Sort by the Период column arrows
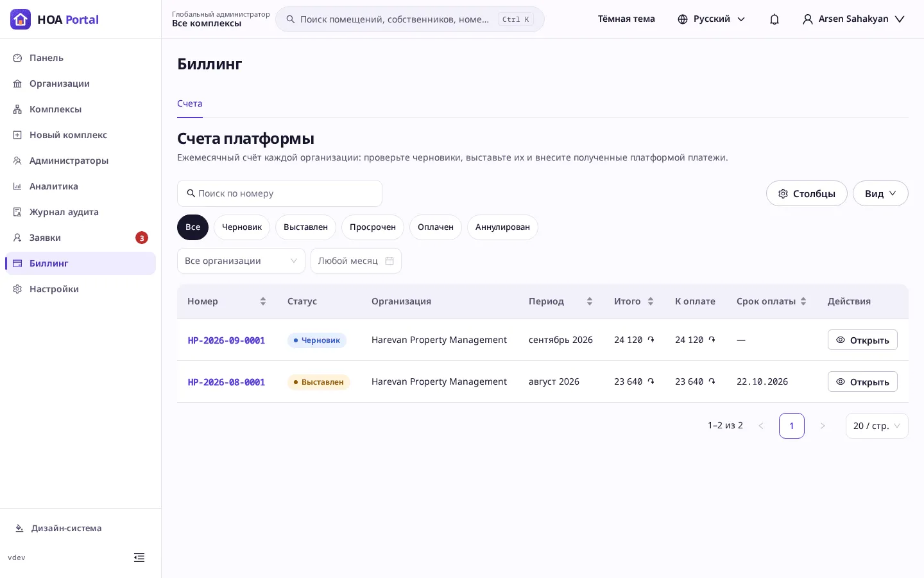 [590, 301]
